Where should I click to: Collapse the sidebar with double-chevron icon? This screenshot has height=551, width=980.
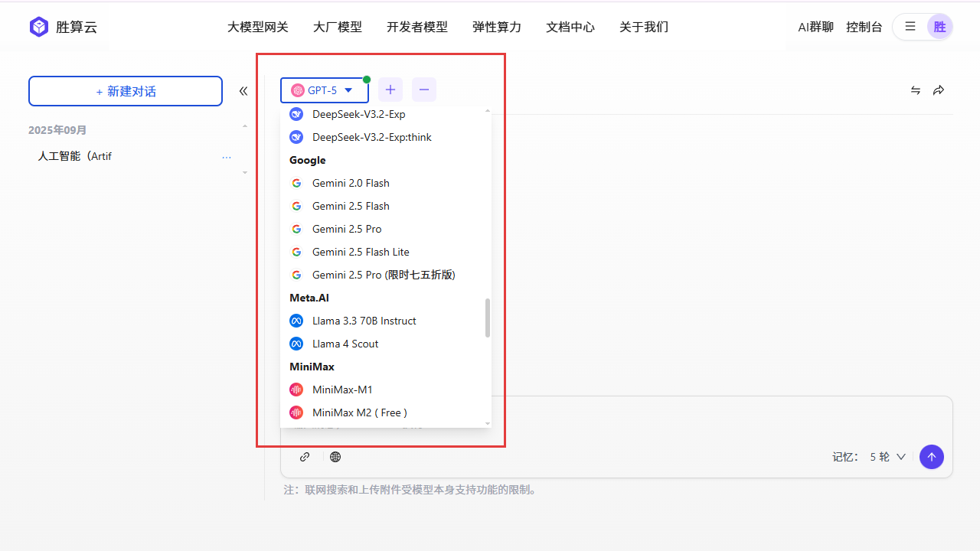click(243, 91)
